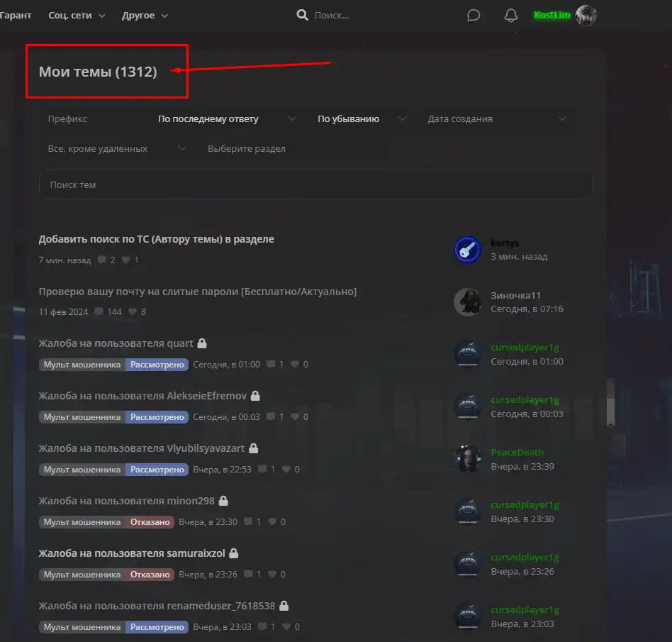This screenshot has height=642, width=672.
Task: Click chevron next to Другое
Action: 164,16
